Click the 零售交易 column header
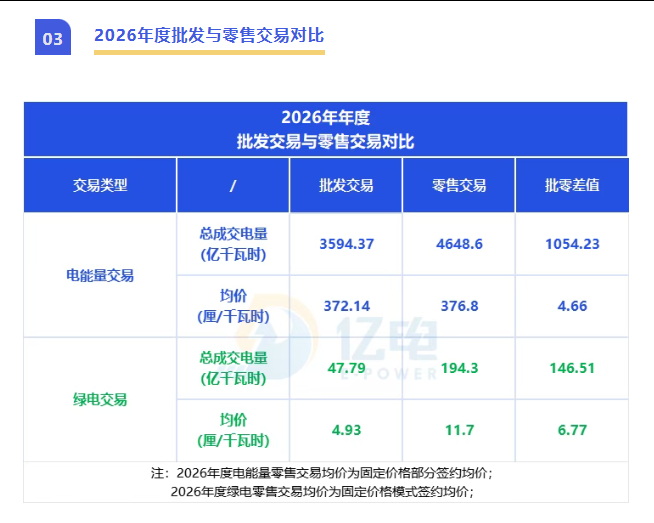Image resolution: width=654 pixels, height=523 pixels. 459,185
